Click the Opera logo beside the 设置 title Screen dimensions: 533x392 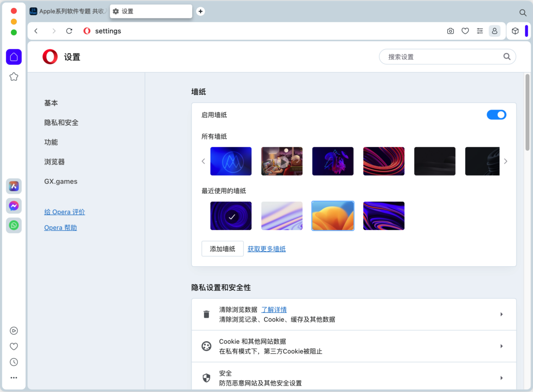click(x=50, y=57)
